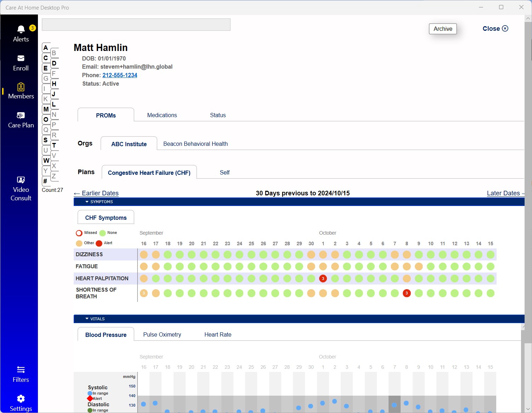Toggle the None legend marker
The width and height of the screenshot is (532, 413).
click(102, 233)
